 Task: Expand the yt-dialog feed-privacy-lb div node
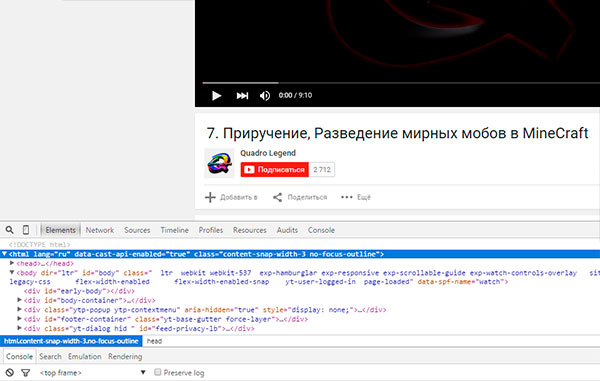(x=19, y=328)
